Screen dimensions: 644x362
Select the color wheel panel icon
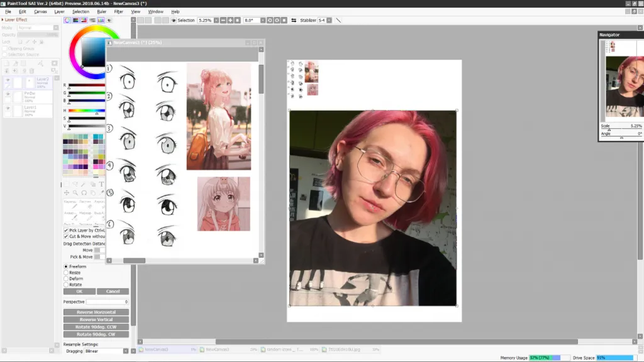pyautogui.click(x=67, y=20)
